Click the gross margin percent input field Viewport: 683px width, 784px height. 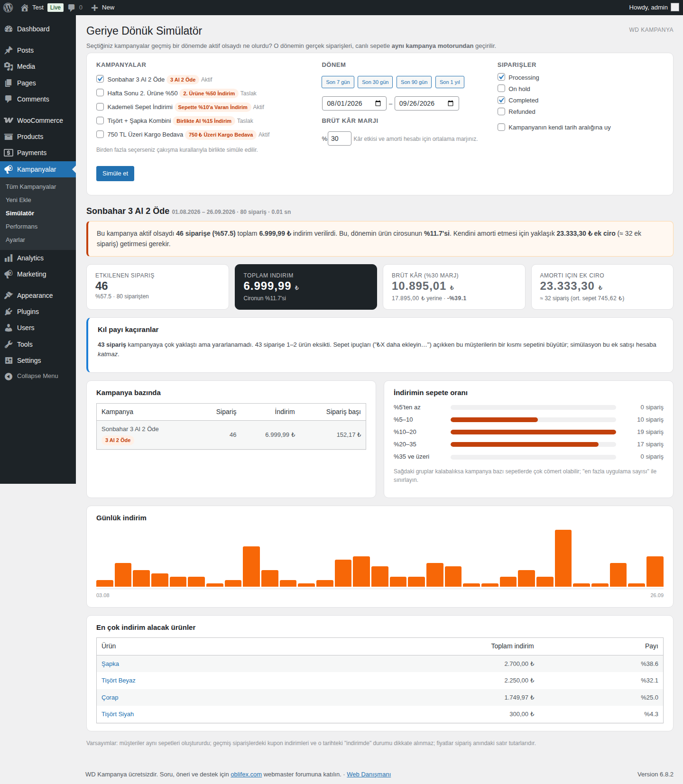tap(340, 138)
